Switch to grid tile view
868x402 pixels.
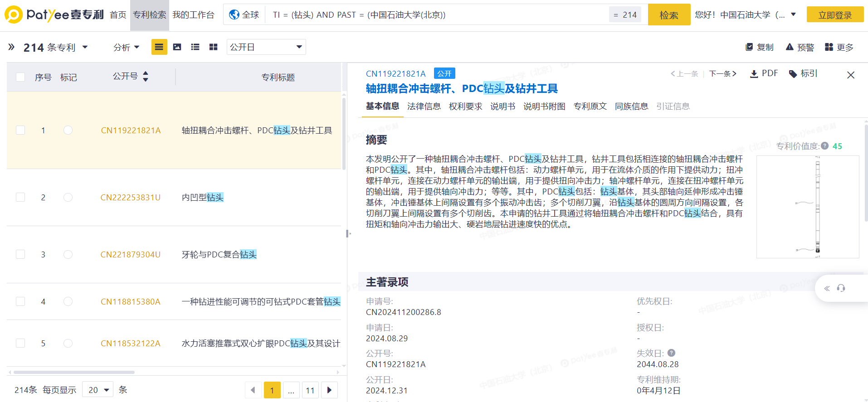[x=213, y=47]
